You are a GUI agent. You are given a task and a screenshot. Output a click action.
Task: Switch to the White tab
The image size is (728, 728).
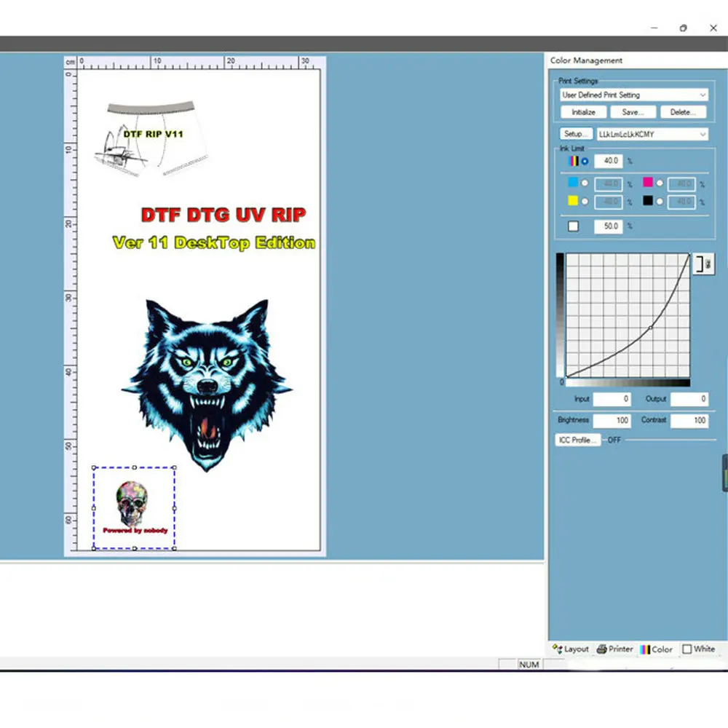699,649
